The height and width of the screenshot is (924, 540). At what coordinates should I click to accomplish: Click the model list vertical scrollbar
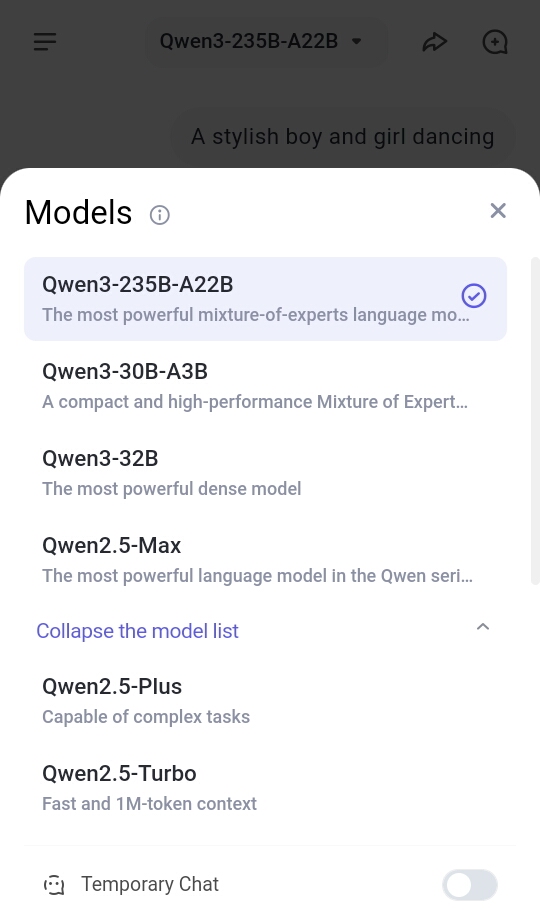pyautogui.click(x=535, y=421)
